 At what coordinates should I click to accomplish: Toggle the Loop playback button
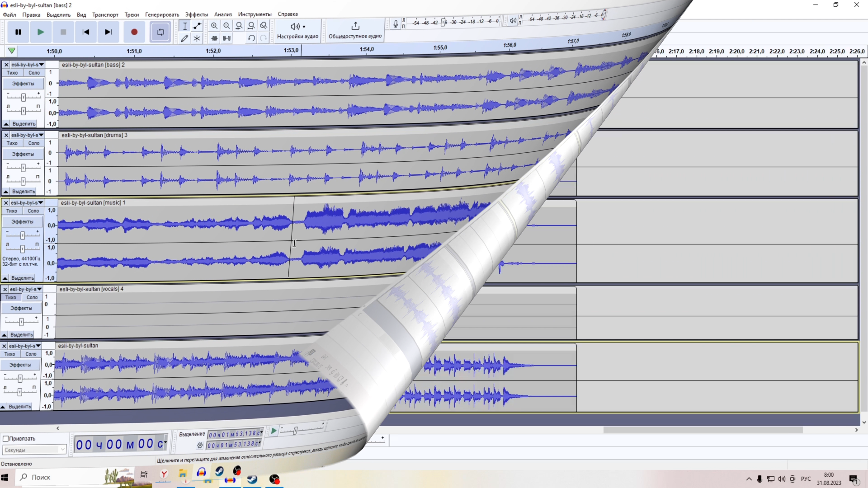point(160,32)
